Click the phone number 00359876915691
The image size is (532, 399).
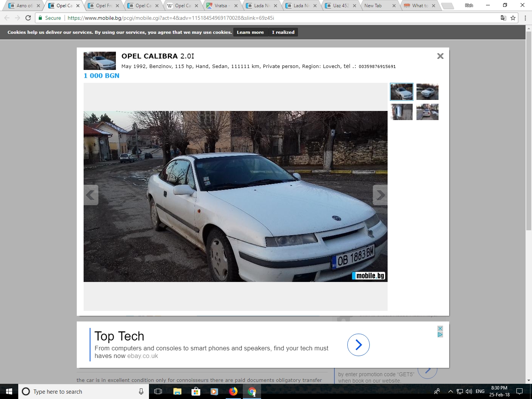tap(377, 66)
